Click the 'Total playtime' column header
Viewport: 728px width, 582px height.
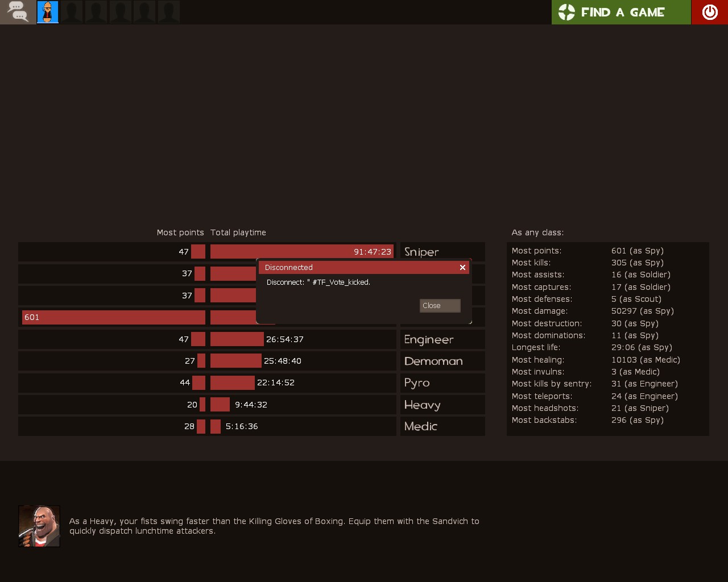[238, 232]
